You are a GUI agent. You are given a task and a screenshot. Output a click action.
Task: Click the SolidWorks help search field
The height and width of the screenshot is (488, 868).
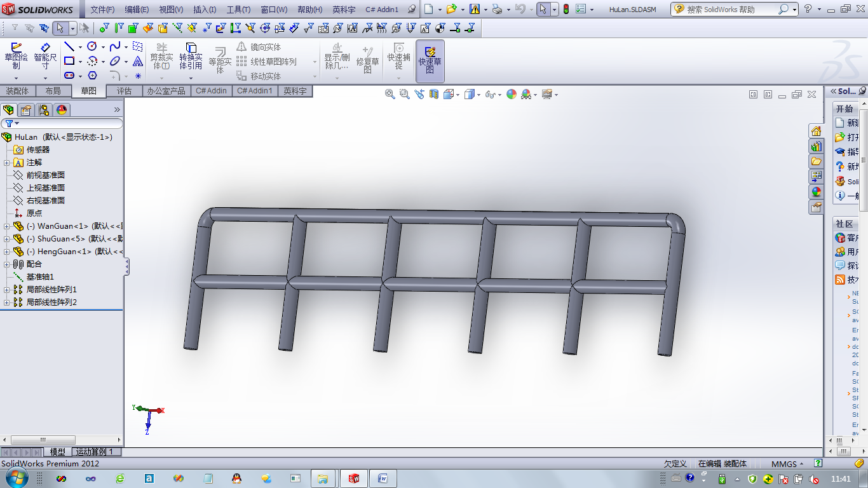731,10
